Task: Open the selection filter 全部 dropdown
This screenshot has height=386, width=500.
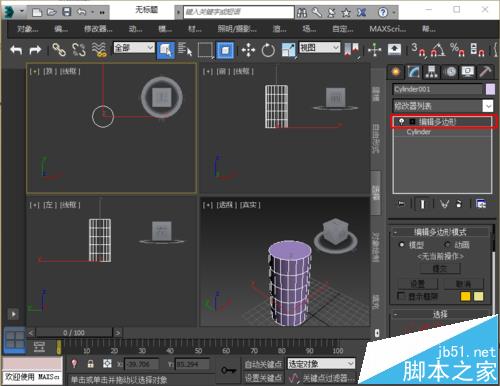Action: (134, 48)
